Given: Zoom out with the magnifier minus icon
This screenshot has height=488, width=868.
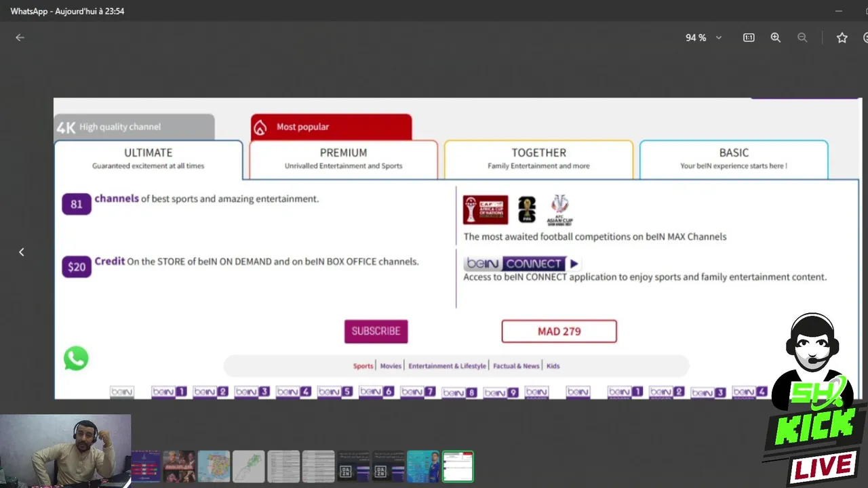Looking at the screenshot, I should (x=802, y=38).
